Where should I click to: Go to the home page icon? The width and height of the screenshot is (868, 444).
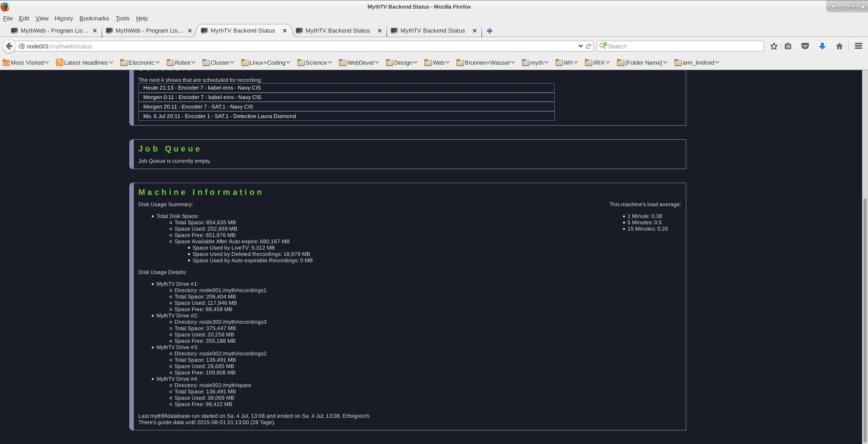pos(840,46)
